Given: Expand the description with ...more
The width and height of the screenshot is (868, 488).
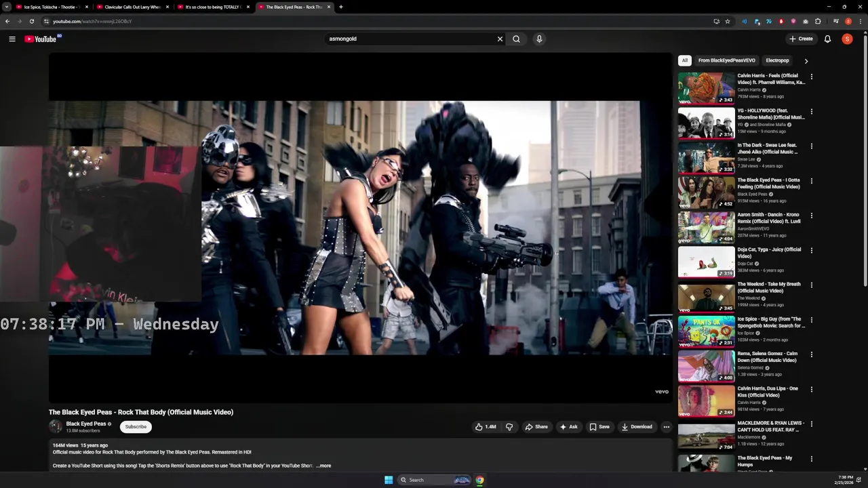Looking at the screenshot, I should (x=323, y=466).
